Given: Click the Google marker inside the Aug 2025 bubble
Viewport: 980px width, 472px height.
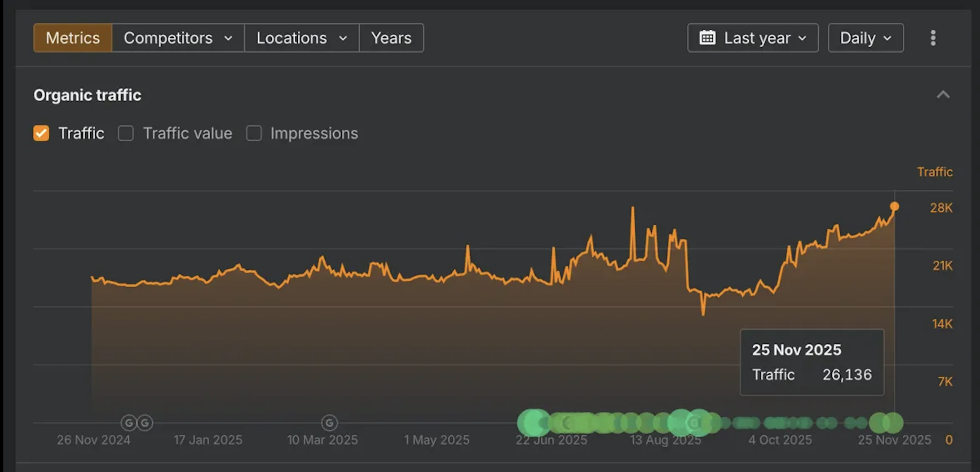Looking at the screenshot, I should 694,423.
